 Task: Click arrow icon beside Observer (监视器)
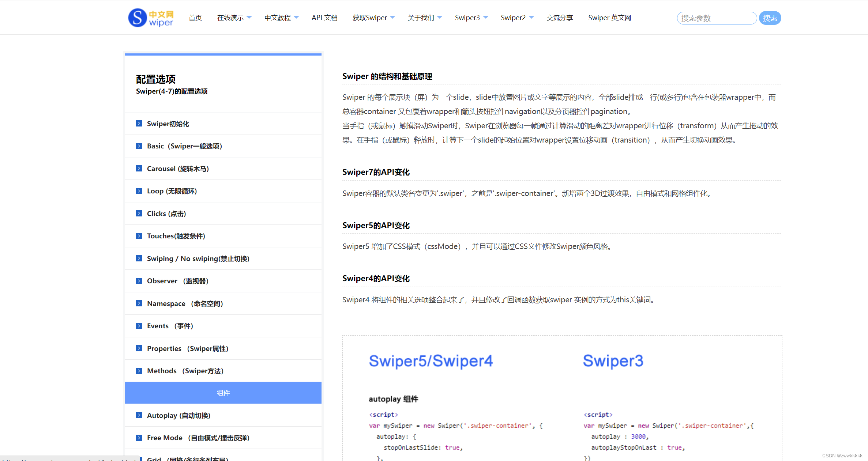[139, 281]
